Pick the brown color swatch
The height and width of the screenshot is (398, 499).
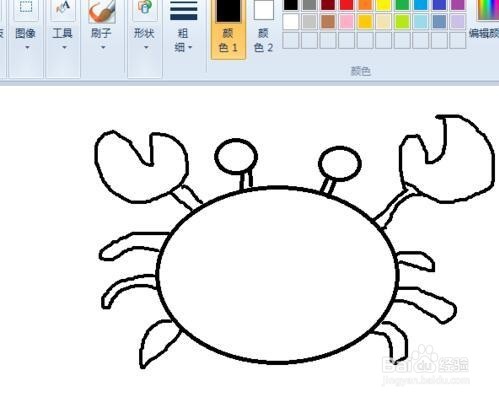click(x=328, y=22)
